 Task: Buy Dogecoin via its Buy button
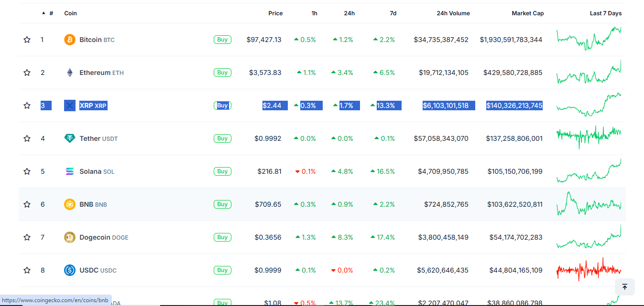pos(222,237)
